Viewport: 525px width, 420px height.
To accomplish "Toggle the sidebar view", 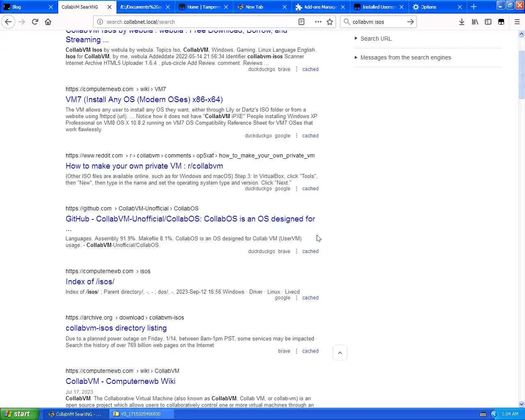I will 488,22.
